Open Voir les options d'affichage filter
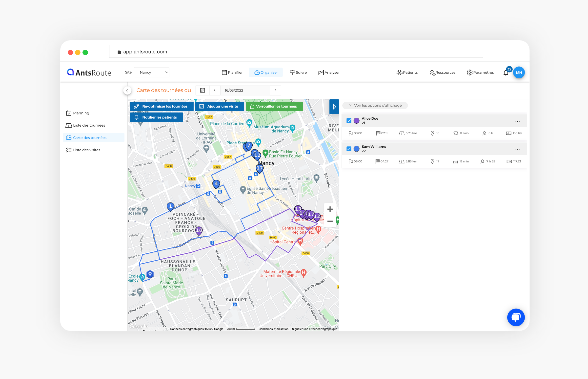The height and width of the screenshot is (379, 588). point(375,105)
